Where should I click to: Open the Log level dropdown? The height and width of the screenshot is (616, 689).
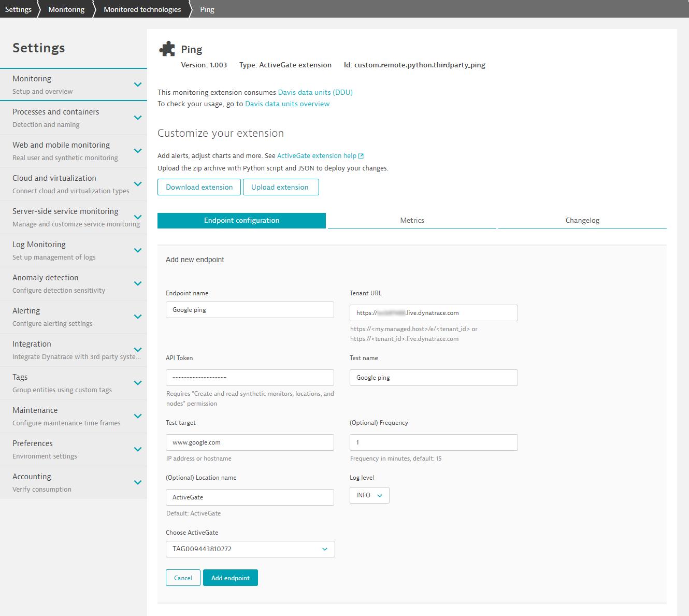coord(369,495)
